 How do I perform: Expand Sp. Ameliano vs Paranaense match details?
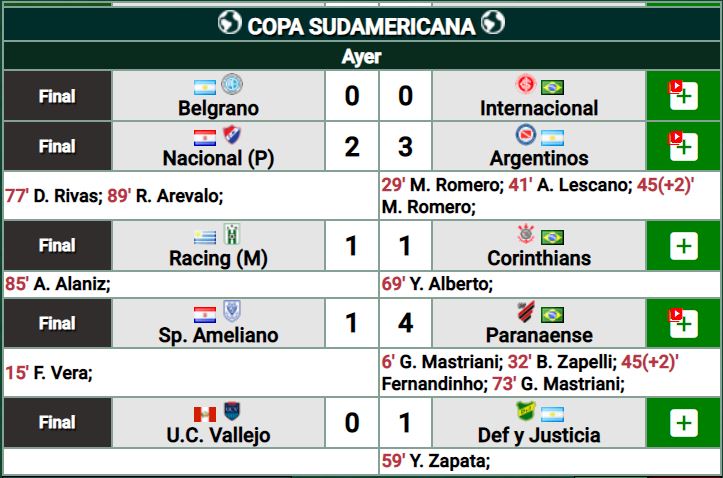point(683,323)
